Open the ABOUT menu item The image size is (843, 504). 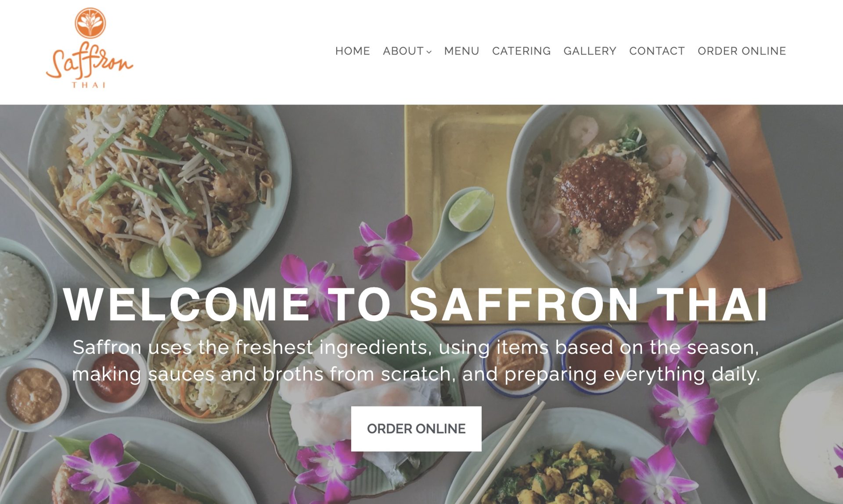click(x=403, y=51)
